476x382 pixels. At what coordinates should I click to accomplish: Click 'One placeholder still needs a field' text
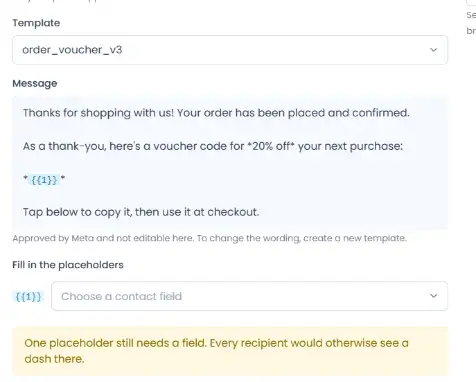(115, 343)
